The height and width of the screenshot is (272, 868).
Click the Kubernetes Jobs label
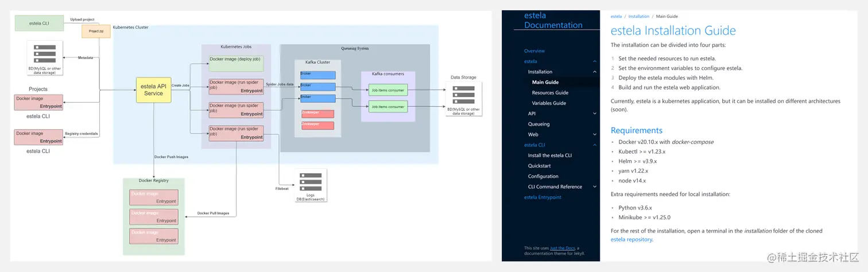pyautogui.click(x=236, y=46)
